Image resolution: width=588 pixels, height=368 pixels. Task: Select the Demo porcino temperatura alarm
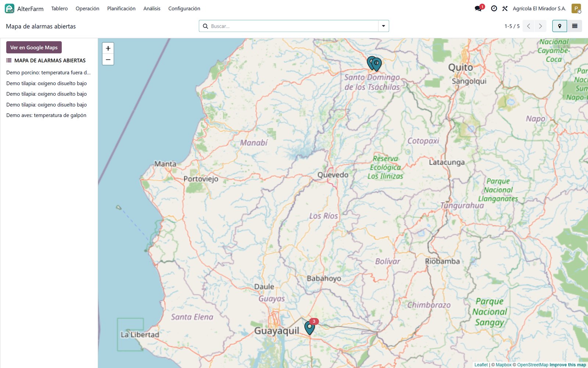pos(48,72)
